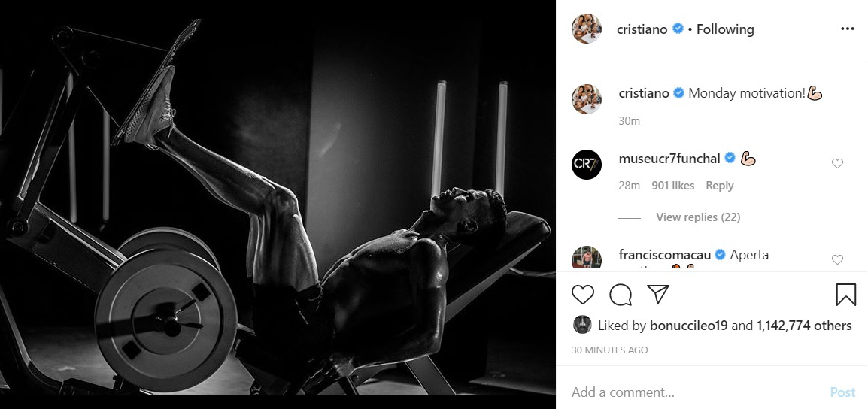
Task: Open the small bonuccileo19 liker avatar
Action: click(x=582, y=325)
